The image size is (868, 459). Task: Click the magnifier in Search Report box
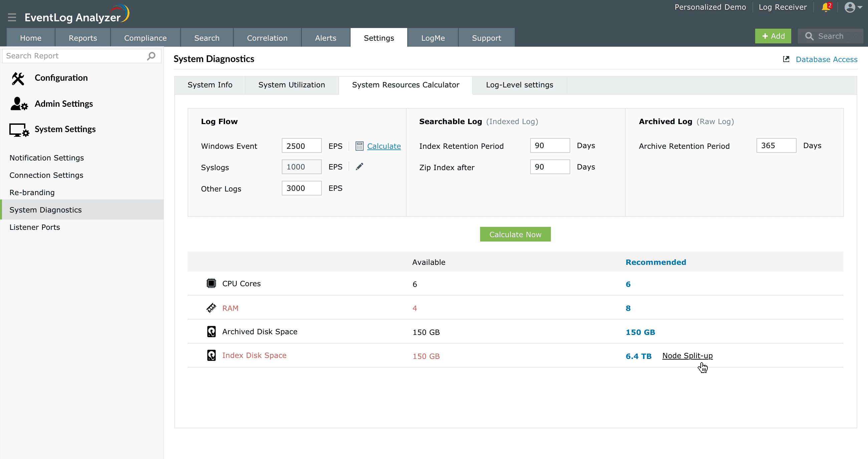[x=151, y=56]
